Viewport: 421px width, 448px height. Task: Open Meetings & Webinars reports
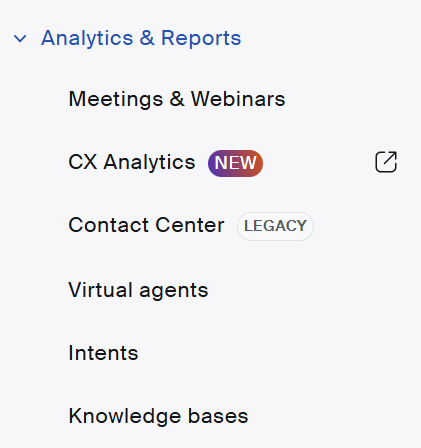pyautogui.click(x=177, y=99)
